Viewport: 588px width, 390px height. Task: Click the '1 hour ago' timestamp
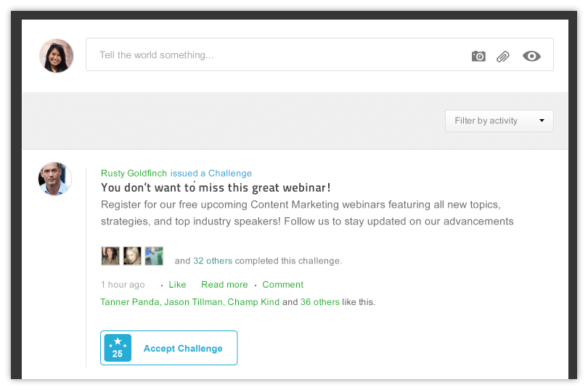[x=123, y=285]
